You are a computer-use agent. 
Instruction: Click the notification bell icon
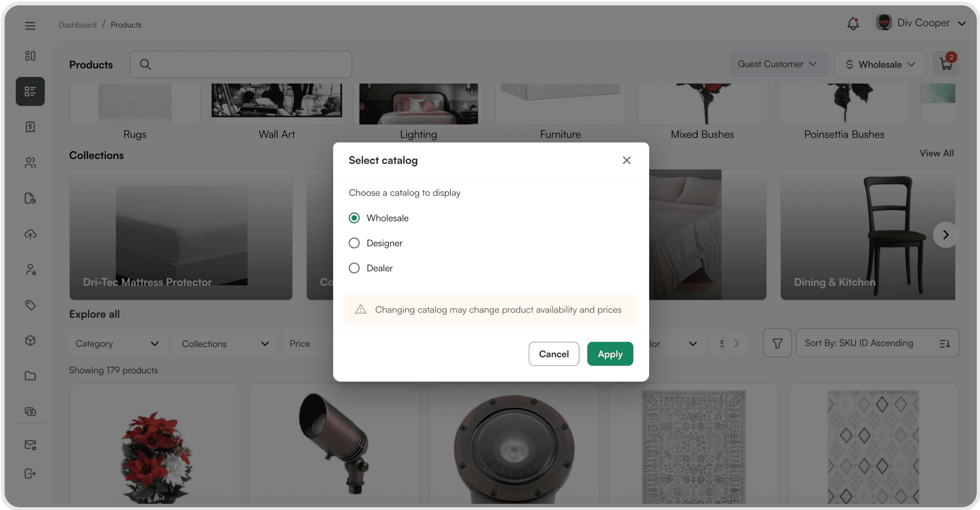[852, 23]
